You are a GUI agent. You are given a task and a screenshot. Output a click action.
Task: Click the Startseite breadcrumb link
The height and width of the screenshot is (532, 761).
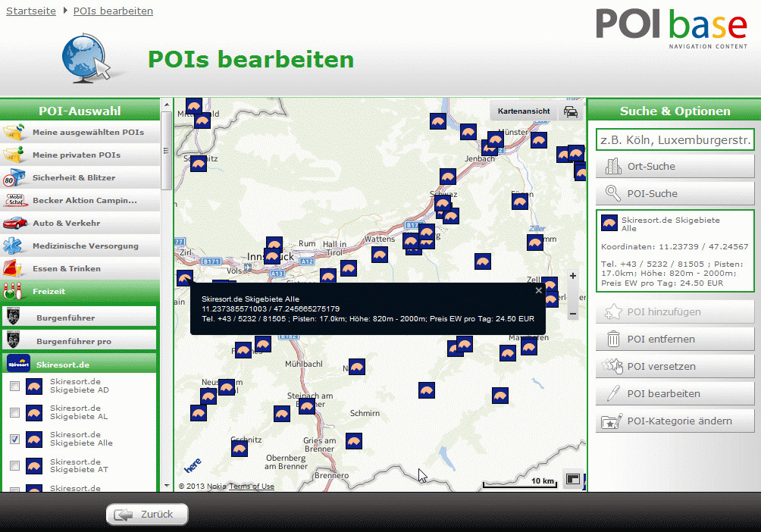click(x=31, y=11)
